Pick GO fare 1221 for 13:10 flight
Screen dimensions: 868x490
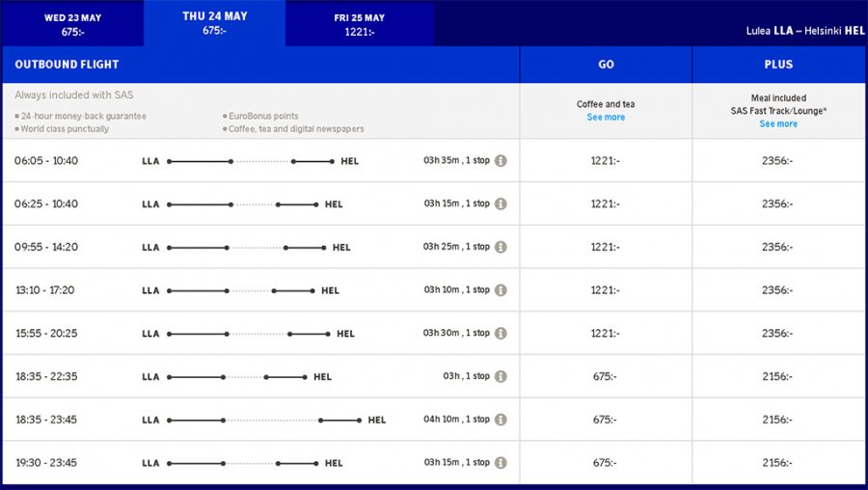(x=606, y=290)
